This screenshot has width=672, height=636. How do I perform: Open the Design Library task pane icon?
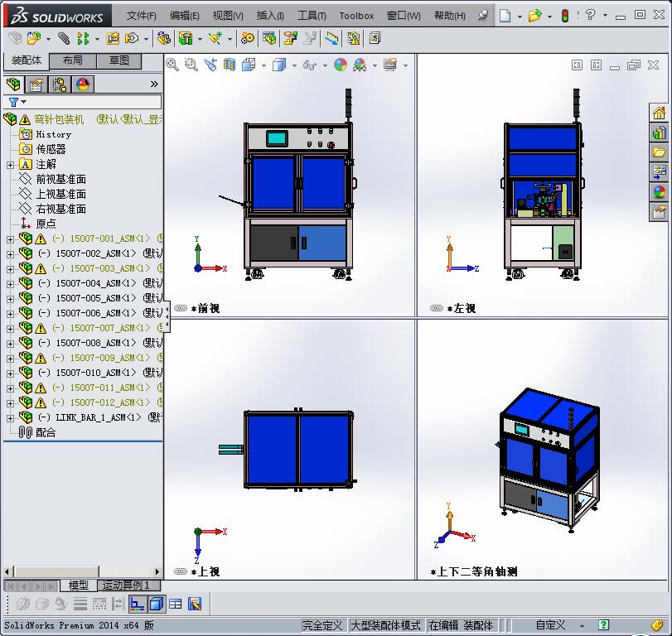(660, 132)
